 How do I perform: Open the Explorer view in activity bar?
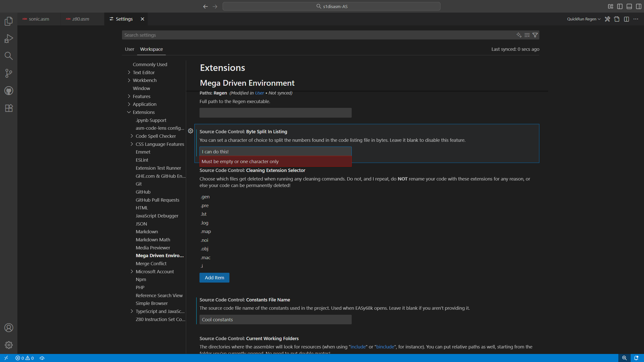9,21
